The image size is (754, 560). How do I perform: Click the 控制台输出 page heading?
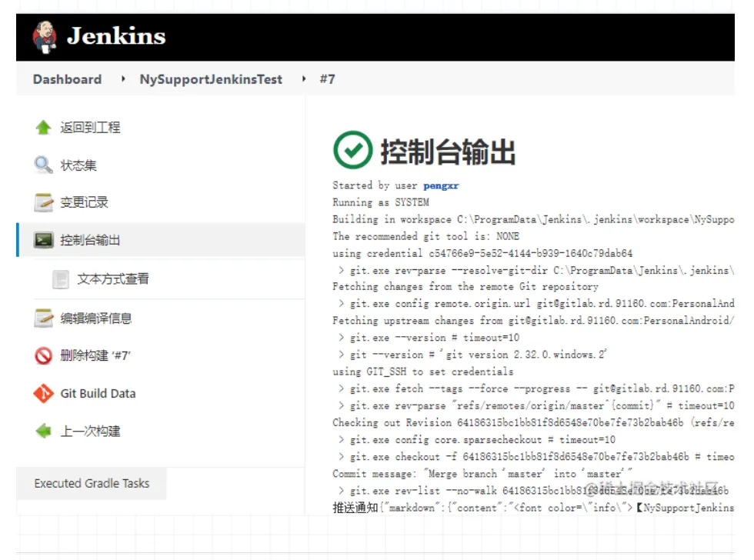(448, 152)
